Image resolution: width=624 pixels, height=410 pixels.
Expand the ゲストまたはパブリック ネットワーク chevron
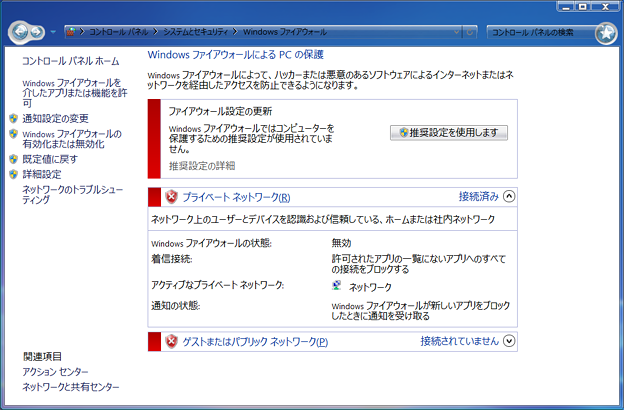click(x=509, y=341)
